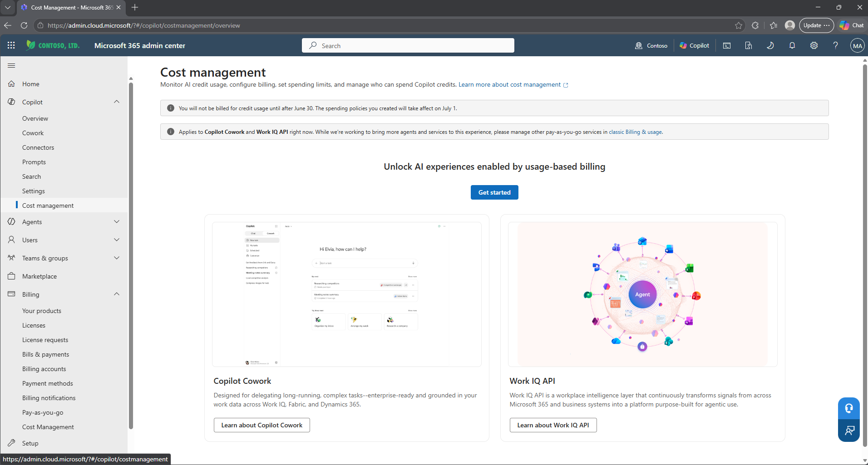Click Learn about Work IQ API button

pyautogui.click(x=553, y=425)
